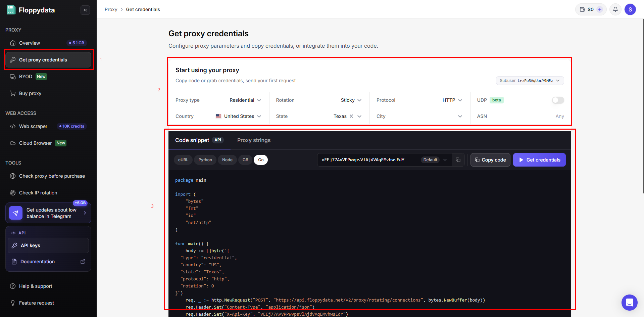Collapse the sidebar with the double-chevron icon
This screenshot has width=644, height=317.
click(x=85, y=10)
